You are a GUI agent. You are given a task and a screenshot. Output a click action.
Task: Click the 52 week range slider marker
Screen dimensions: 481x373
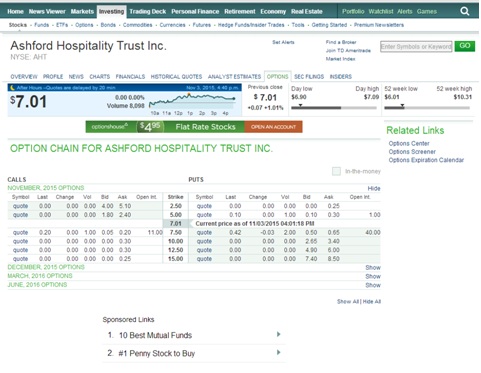[x=402, y=106]
